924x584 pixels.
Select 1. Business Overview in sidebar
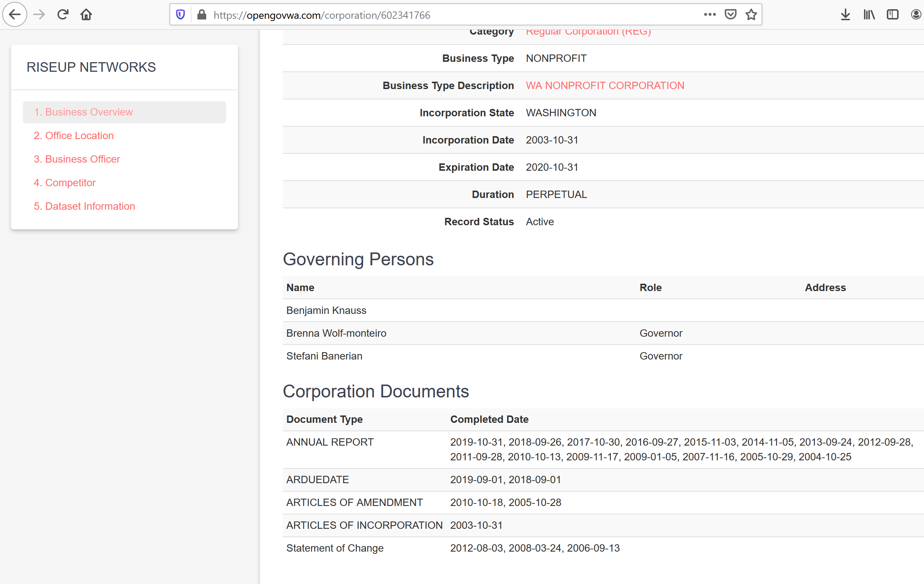coord(124,112)
